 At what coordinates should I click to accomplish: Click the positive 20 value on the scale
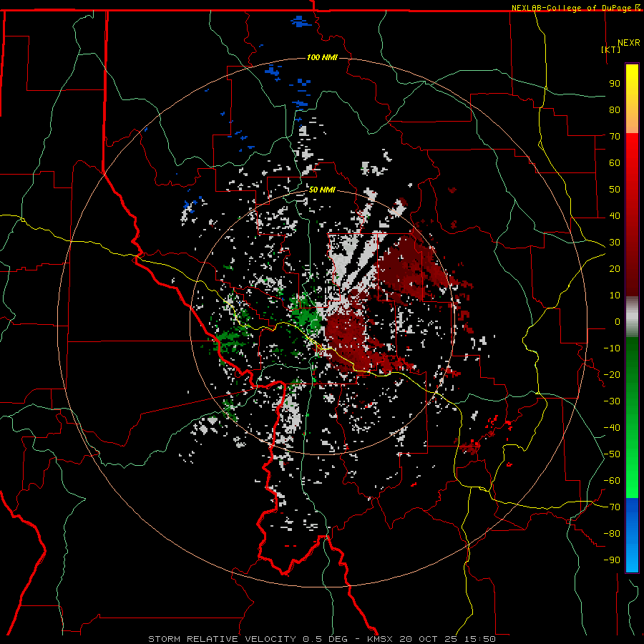pyautogui.click(x=615, y=268)
